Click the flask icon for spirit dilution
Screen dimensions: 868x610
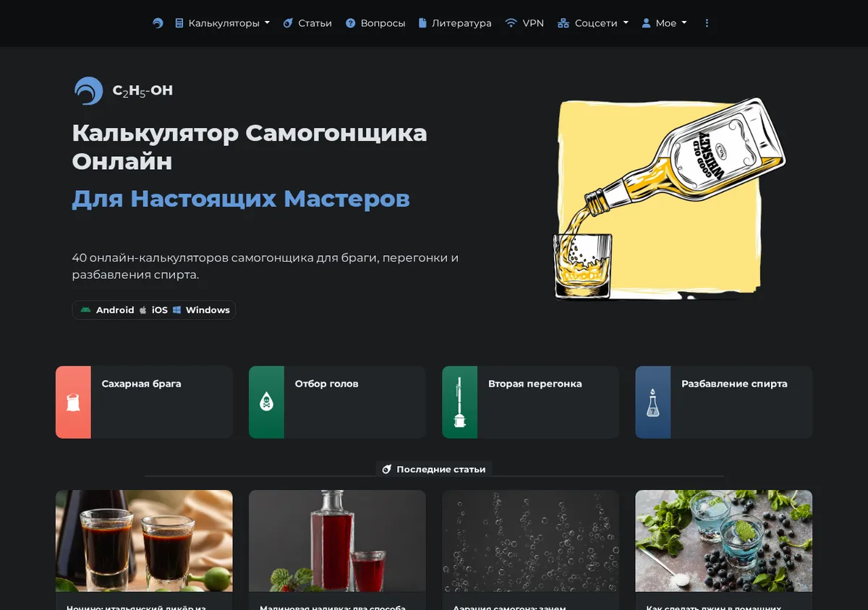652,402
